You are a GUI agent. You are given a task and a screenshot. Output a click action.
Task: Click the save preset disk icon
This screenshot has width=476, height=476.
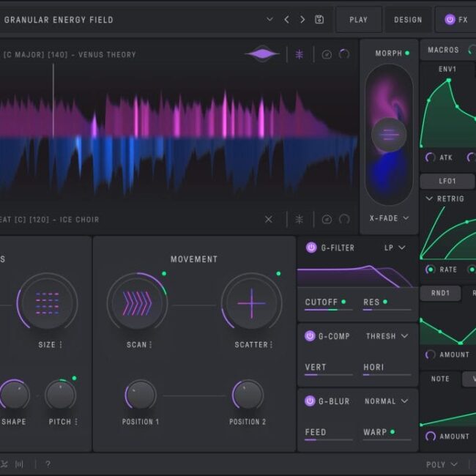point(319,20)
